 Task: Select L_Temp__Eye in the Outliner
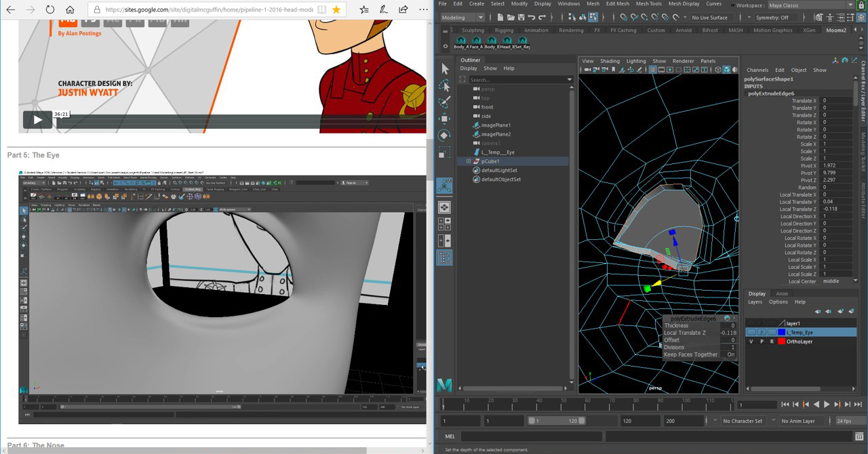pos(498,152)
